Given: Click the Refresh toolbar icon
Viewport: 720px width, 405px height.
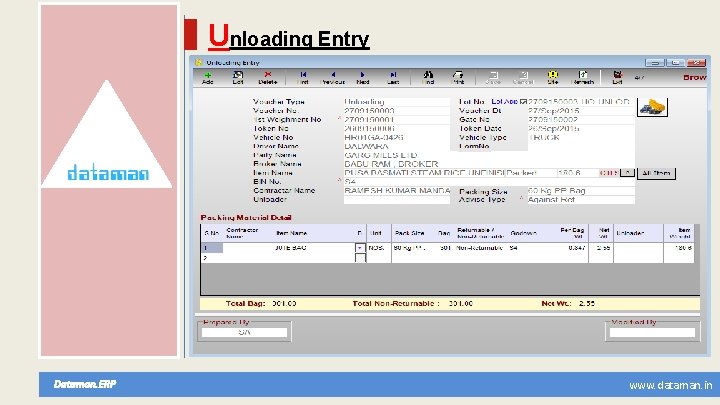Looking at the screenshot, I should [583, 78].
